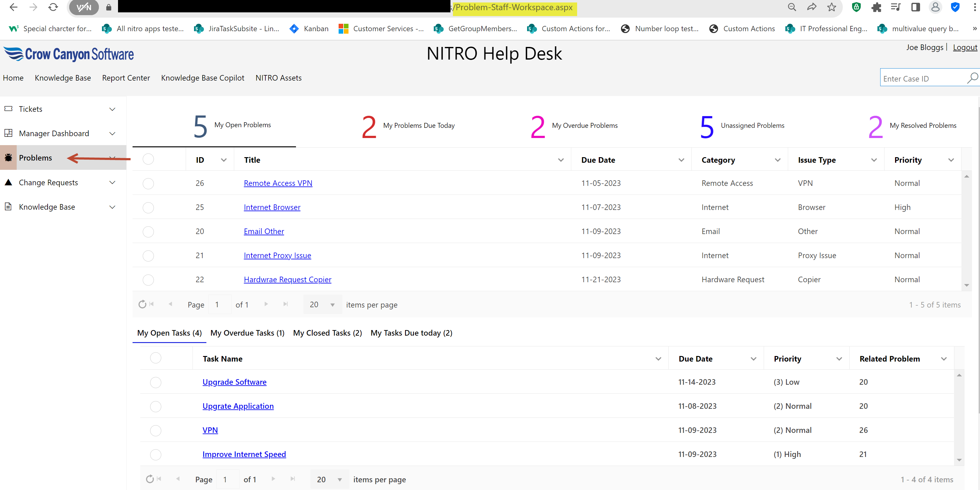Expand the Tickets sidebar section

click(x=112, y=109)
